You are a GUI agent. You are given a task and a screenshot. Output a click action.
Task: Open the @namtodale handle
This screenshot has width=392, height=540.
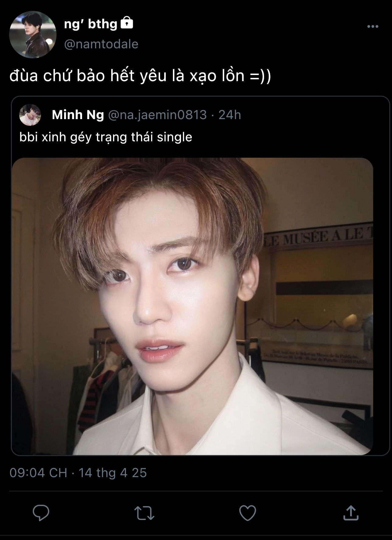[101, 44]
